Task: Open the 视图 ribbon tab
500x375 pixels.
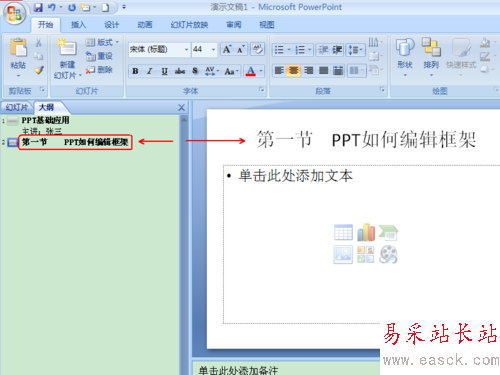Action: click(x=267, y=25)
